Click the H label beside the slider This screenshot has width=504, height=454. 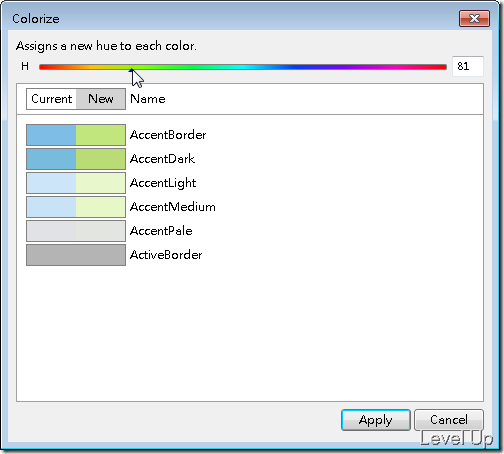pos(25,66)
